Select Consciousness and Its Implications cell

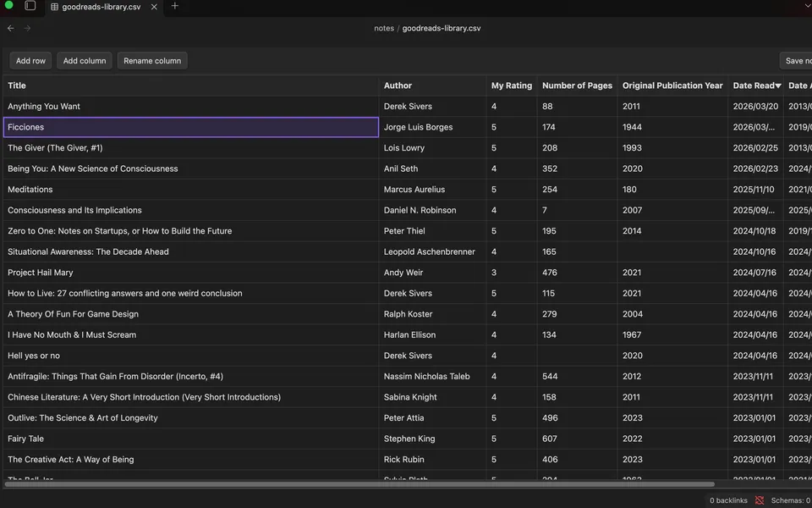point(191,210)
